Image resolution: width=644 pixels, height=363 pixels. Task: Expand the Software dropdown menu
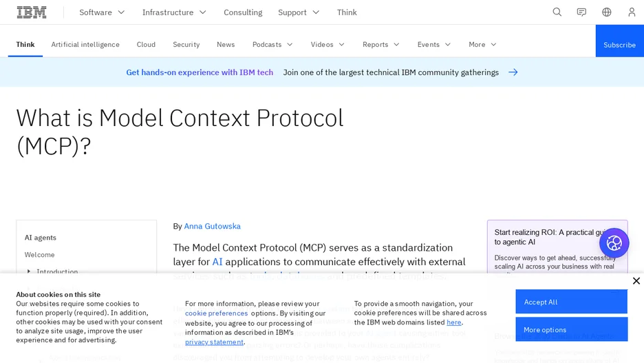pos(102,12)
